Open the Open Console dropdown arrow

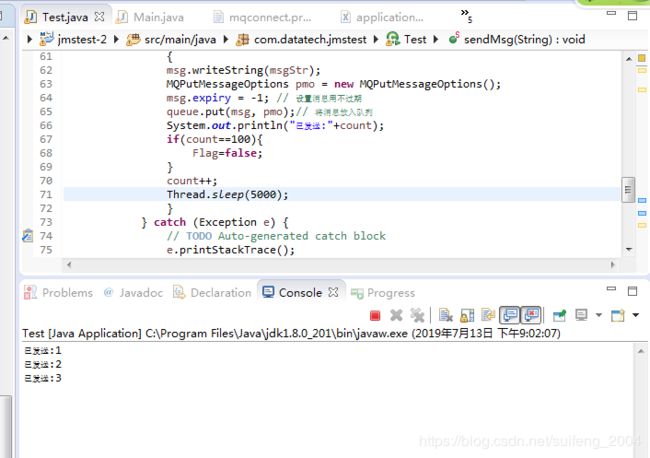636,315
